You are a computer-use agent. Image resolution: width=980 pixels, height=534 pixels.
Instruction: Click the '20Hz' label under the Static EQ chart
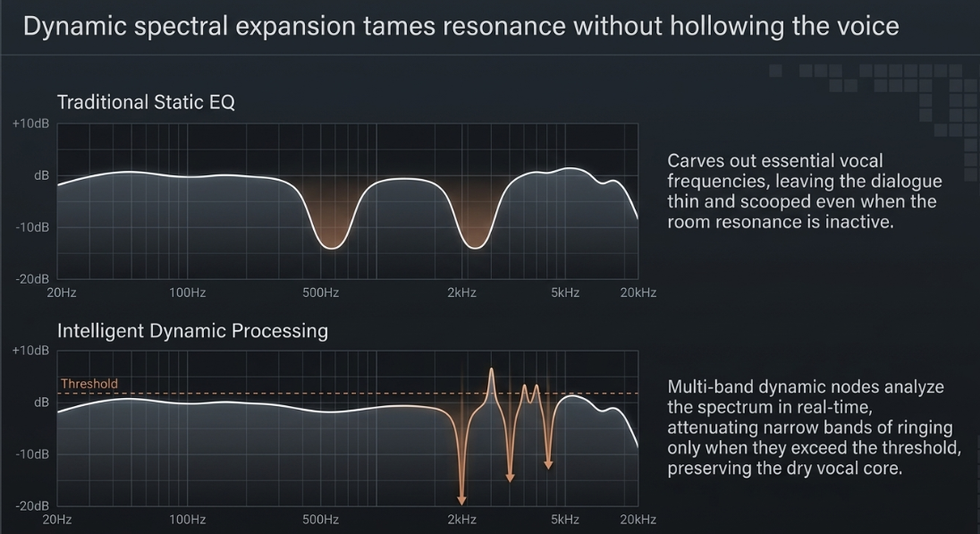[61, 292]
